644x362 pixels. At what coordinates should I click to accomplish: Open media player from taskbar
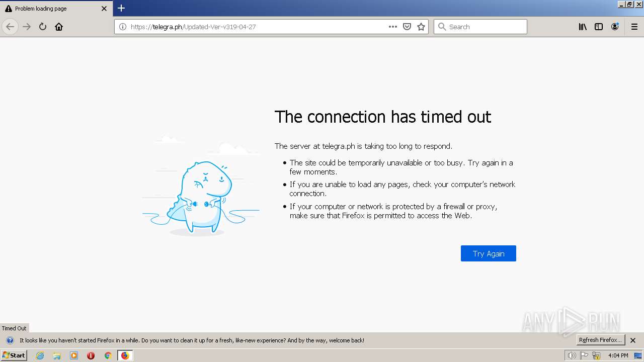coord(74,355)
